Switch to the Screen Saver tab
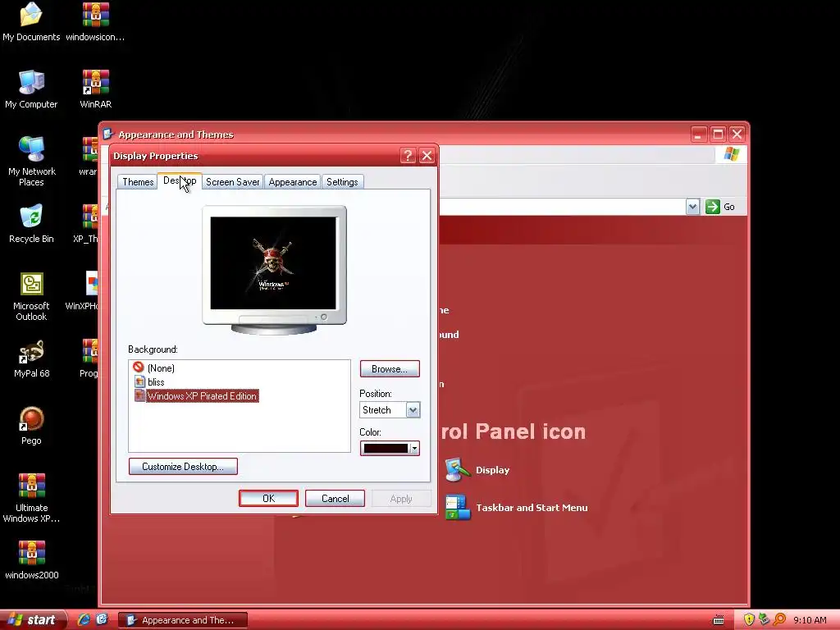The height and width of the screenshot is (630, 840). [232, 182]
